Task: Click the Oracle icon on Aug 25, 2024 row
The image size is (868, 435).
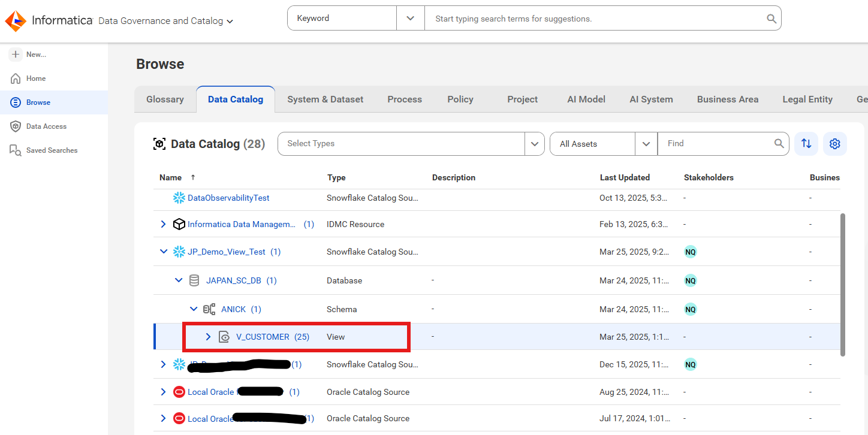Action: click(x=179, y=392)
